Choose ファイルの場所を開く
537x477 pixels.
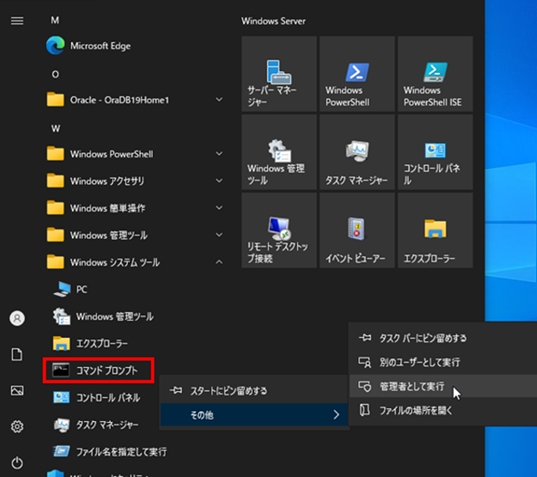click(443, 410)
